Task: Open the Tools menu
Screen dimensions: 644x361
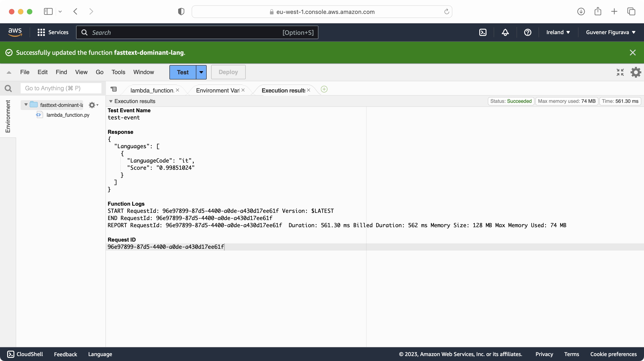Action: 118,72
